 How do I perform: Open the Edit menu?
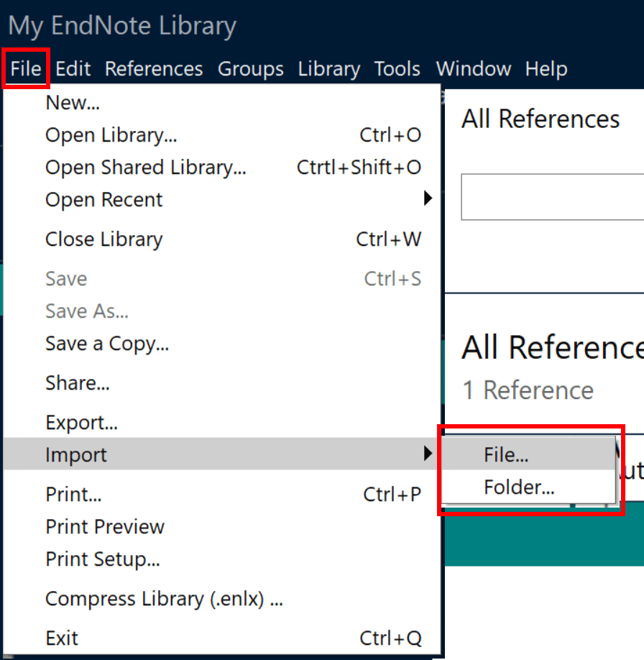pos(73,69)
